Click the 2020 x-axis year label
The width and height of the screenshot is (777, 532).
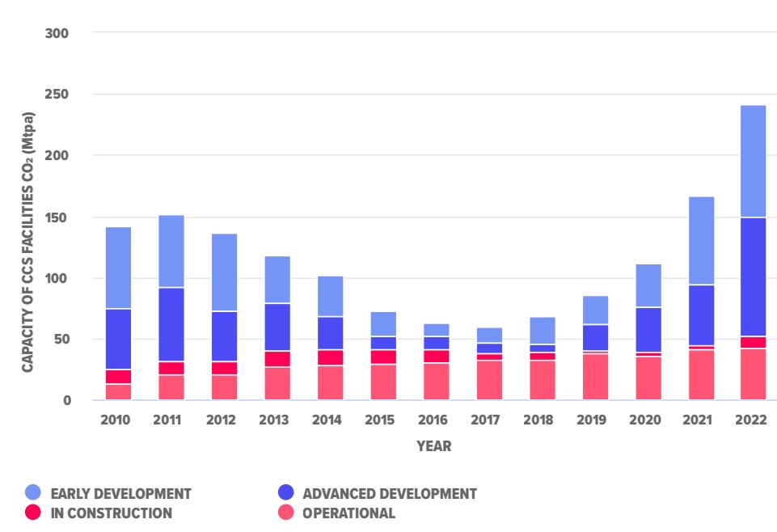[x=644, y=420]
